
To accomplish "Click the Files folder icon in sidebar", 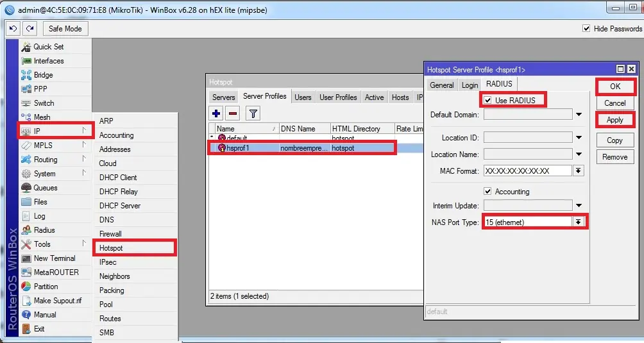I will [x=26, y=202].
